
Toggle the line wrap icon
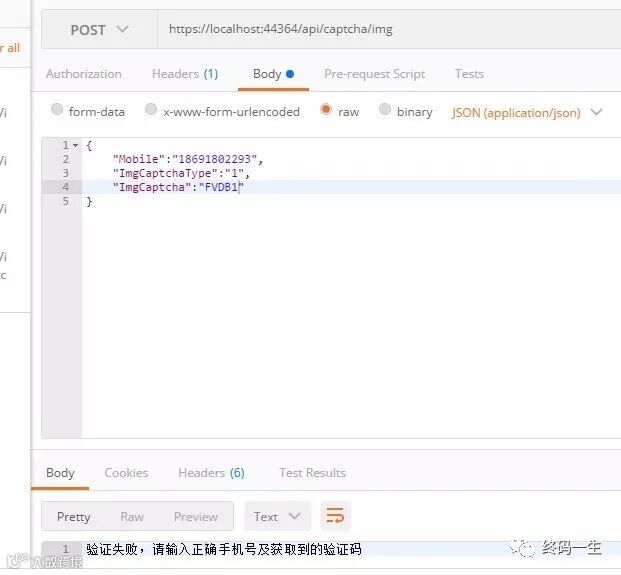pos(335,516)
